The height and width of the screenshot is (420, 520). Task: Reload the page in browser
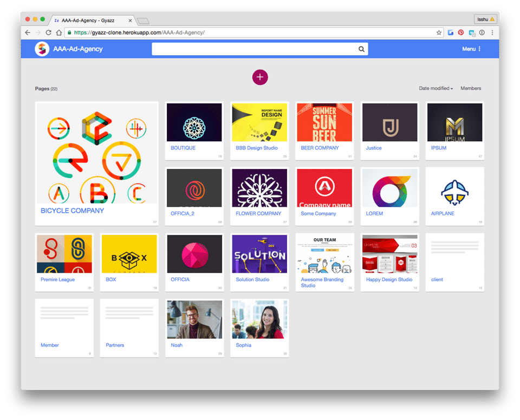(48, 32)
